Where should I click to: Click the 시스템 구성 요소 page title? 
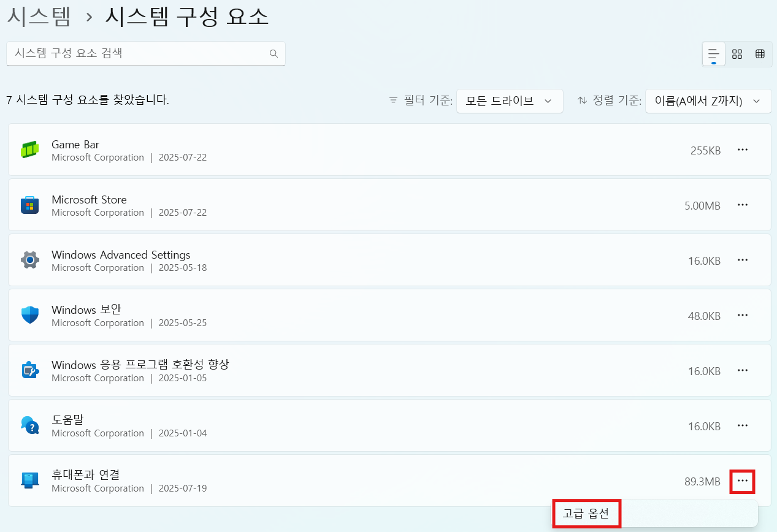click(187, 17)
